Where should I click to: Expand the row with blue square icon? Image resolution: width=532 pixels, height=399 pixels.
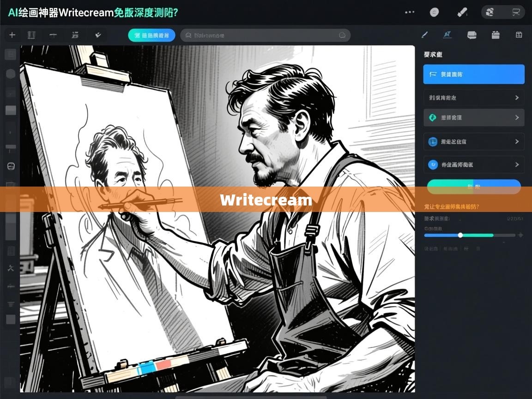pos(473,142)
